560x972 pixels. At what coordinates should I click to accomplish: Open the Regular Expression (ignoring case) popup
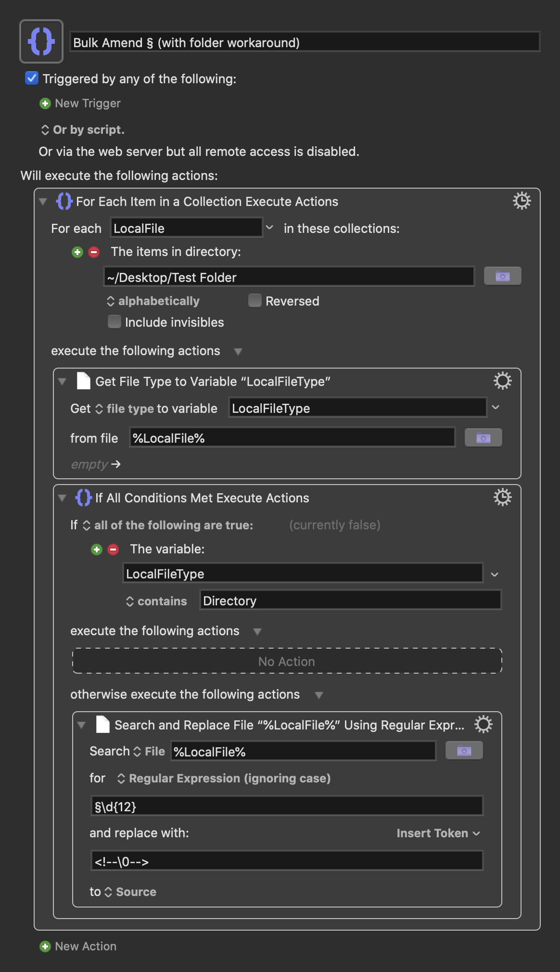click(x=224, y=779)
